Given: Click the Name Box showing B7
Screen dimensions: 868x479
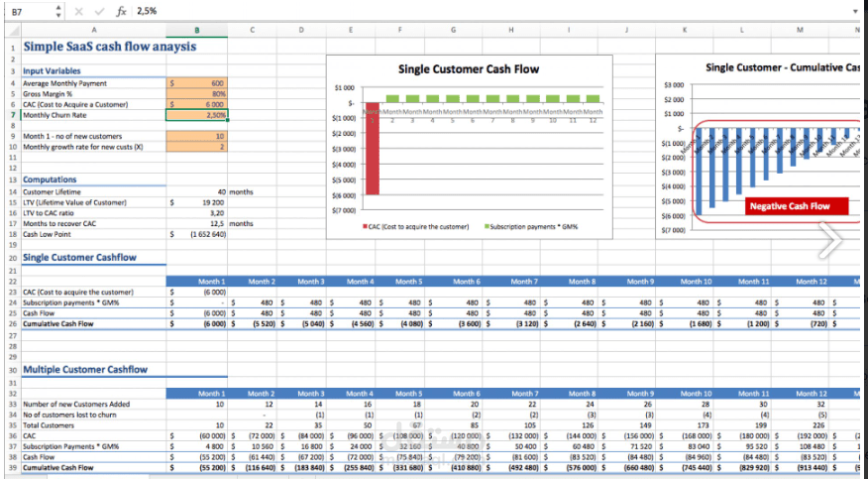Looking at the screenshot, I should pyautogui.click(x=31, y=11).
